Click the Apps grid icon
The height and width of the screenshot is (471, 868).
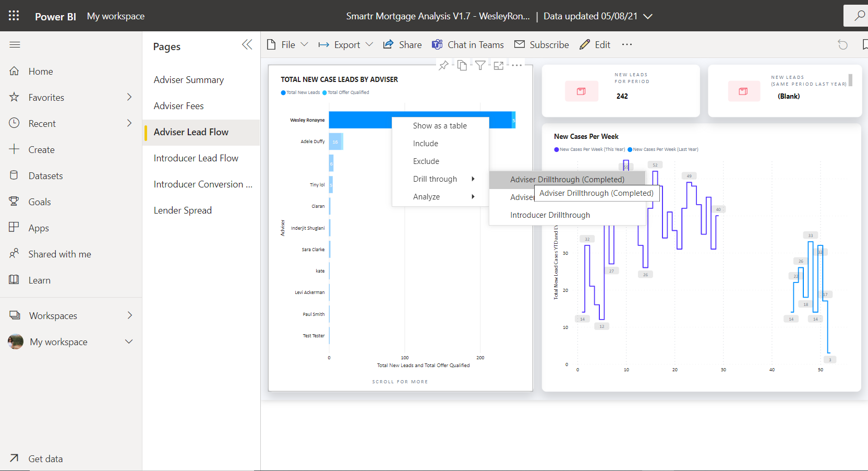coord(14,228)
